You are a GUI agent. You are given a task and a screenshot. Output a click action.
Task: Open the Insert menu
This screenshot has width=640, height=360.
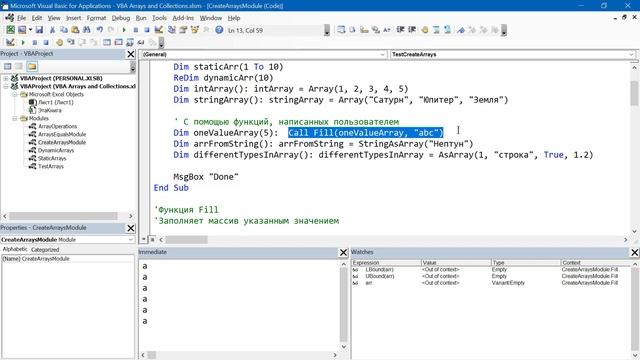[73, 18]
